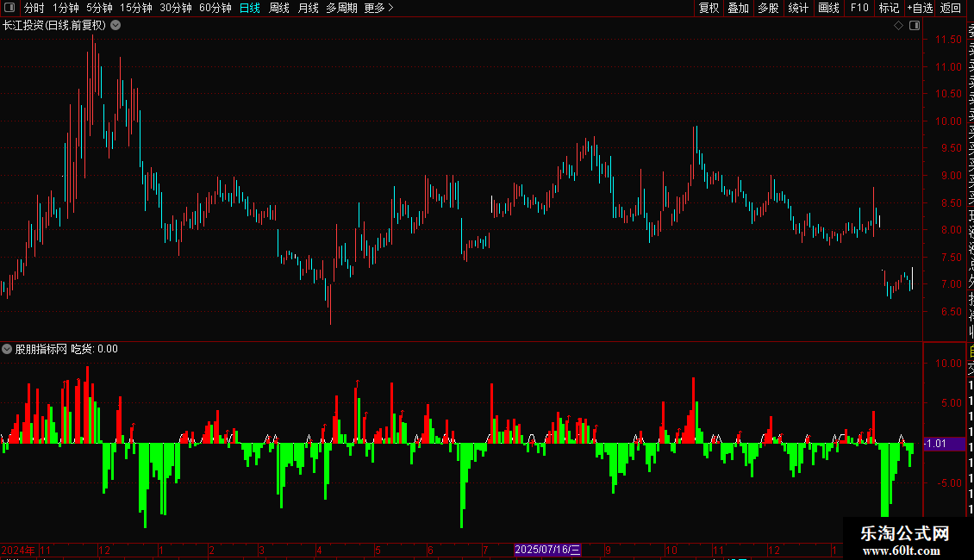Viewport: 974px width, 560px height.
Task: Click the diamond marker icon in chart corner
Action: pyautogui.click(x=898, y=26)
